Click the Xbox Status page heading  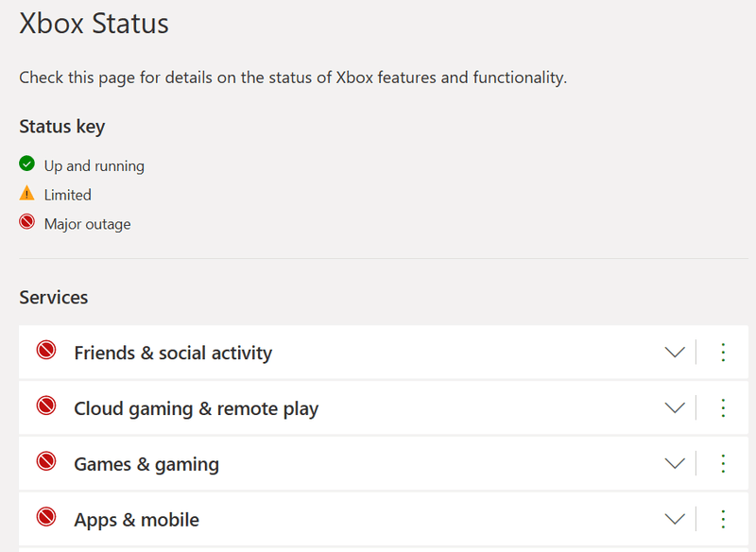(x=94, y=24)
